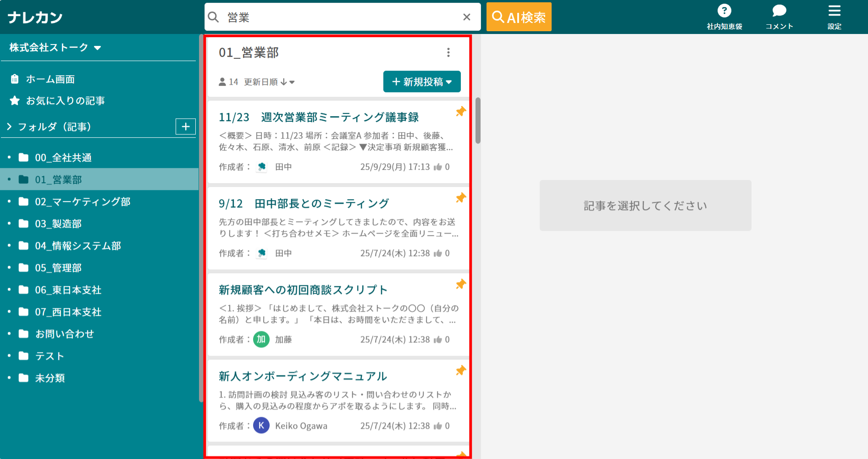Click the search magnifier icon

[x=213, y=17]
